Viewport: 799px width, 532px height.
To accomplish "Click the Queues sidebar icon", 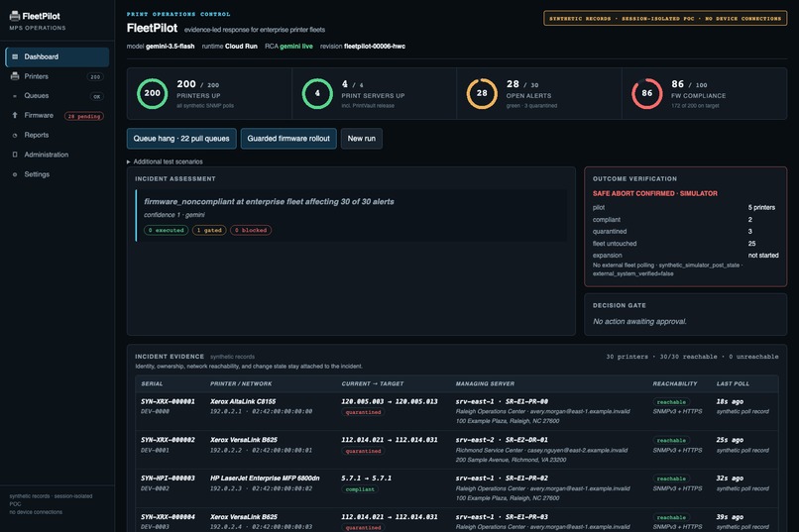I will tap(15, 96).
